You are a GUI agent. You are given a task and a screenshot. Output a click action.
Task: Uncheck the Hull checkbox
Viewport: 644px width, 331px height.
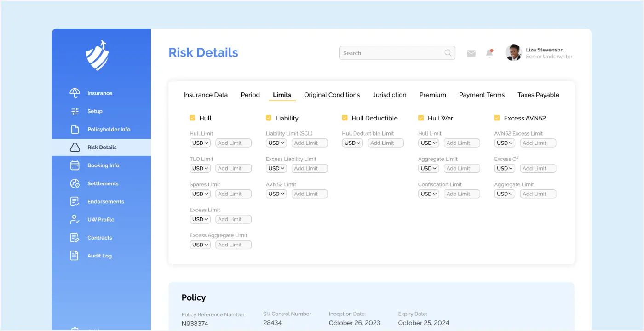tap(193, 118)
